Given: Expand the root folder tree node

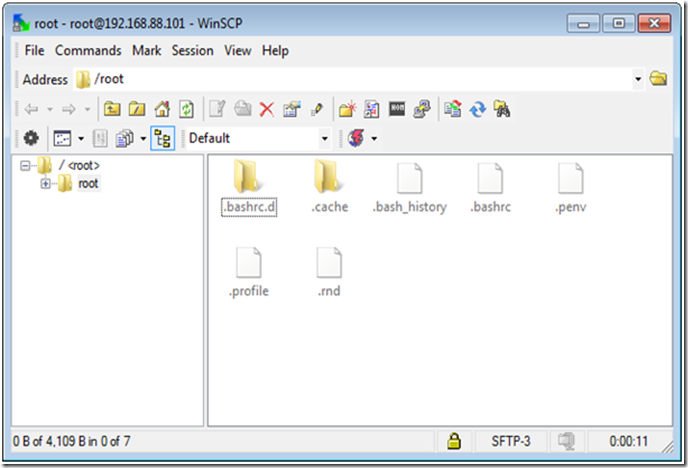Looking at the screenshot, I should [x=45, y=183].
